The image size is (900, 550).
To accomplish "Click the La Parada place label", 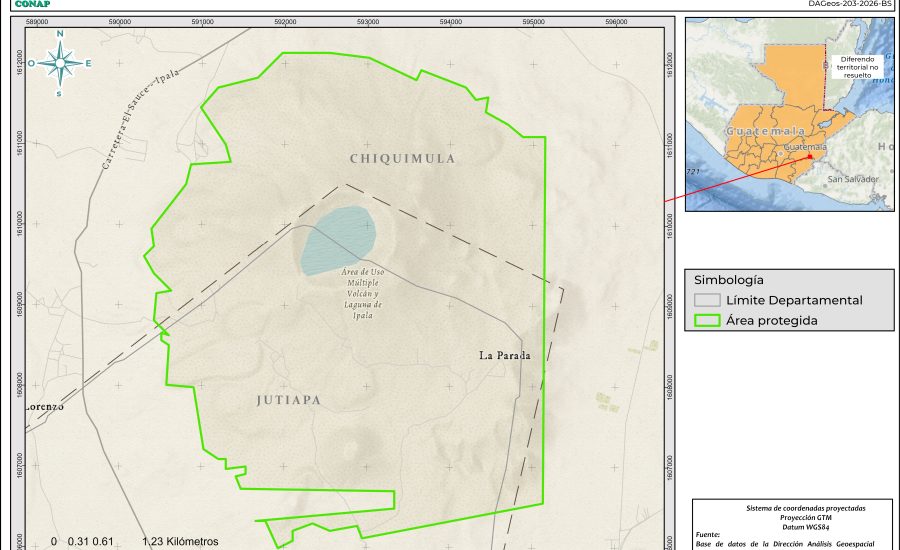I will pos(504,355).
